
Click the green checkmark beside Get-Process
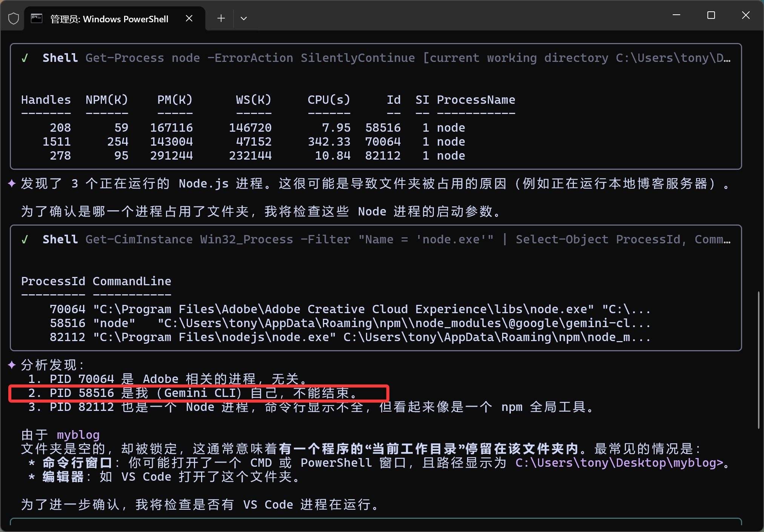click(25, 58)
